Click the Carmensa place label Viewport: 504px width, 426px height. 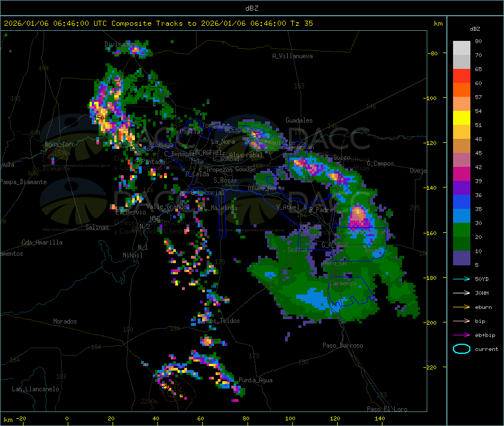(x=343, y=283)
